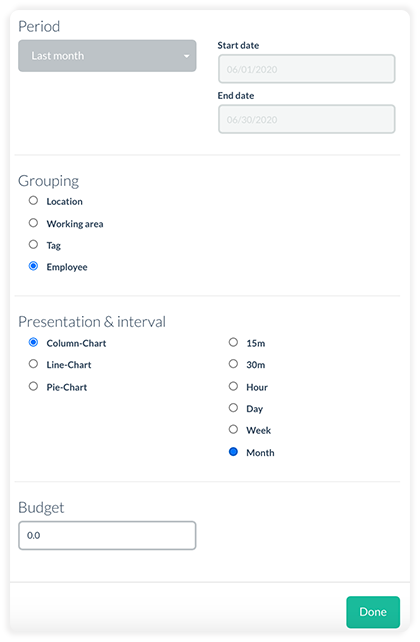Click the Employee label text
Viewport: 420px width, 642px height.
[67, 267]
